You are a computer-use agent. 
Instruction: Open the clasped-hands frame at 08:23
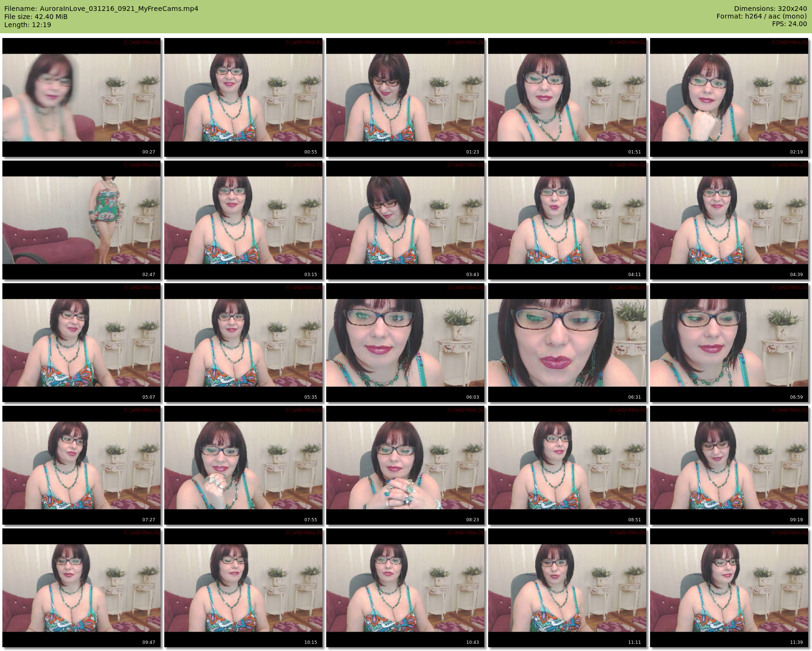pyautogui.click(x=405, y=465)
